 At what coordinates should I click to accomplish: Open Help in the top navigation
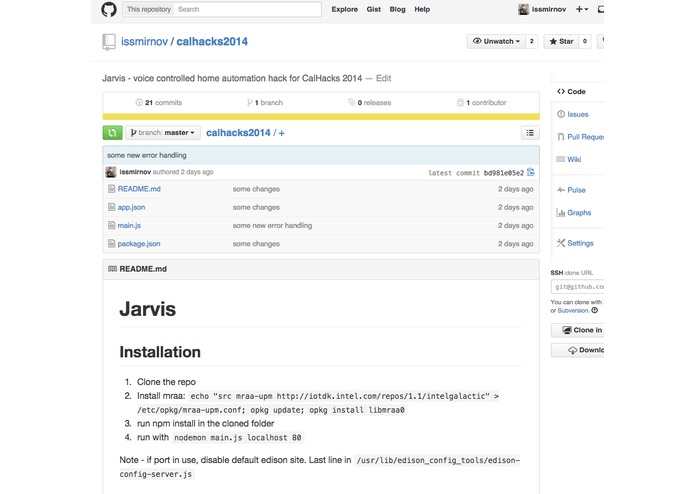(422, 9)
